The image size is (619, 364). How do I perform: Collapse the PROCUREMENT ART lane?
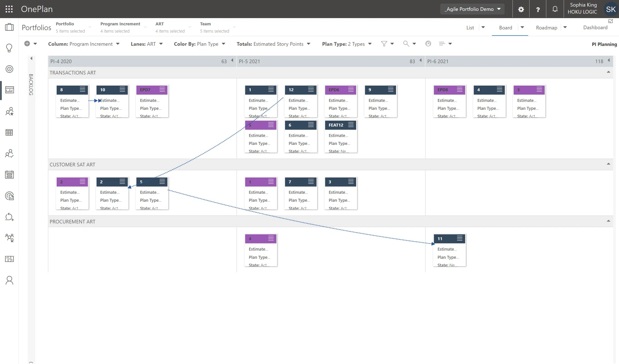click(x=608, y=221)
